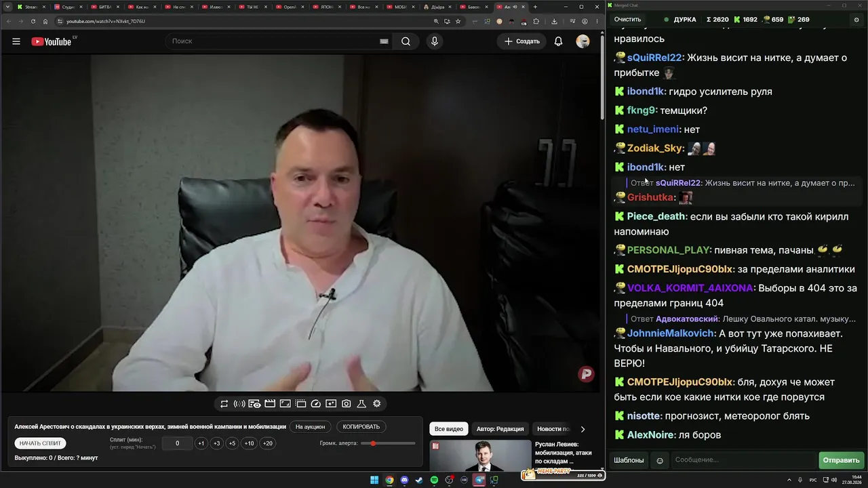Open the YouTube guide hamburger menu
Image resolution: width=868 pixels, height=488 pixels.
pos(16,41)
